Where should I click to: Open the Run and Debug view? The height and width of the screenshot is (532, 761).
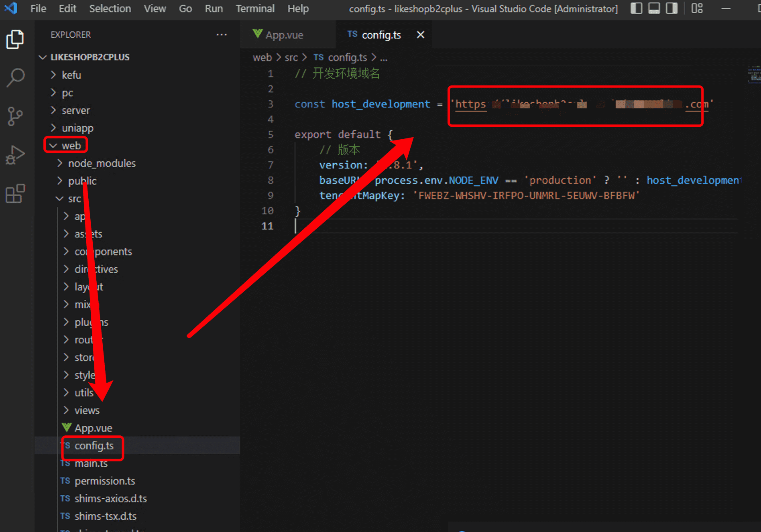15,155
